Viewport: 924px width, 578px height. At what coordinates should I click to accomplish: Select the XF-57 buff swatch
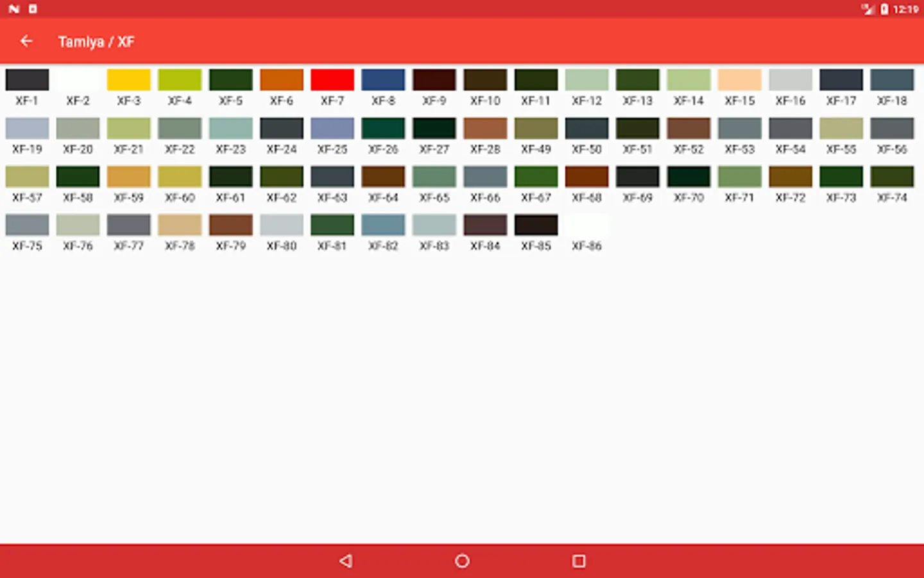tap(27, 177)
